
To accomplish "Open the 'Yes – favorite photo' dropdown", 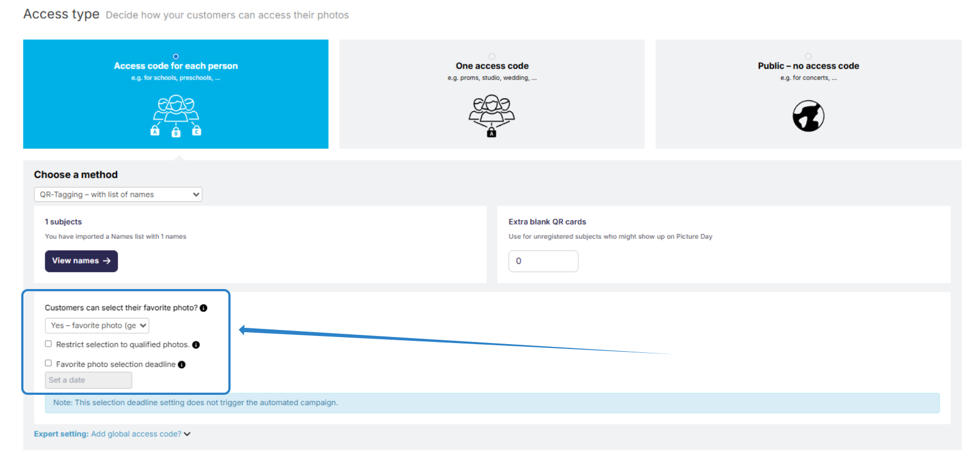I will pos(97,326).
